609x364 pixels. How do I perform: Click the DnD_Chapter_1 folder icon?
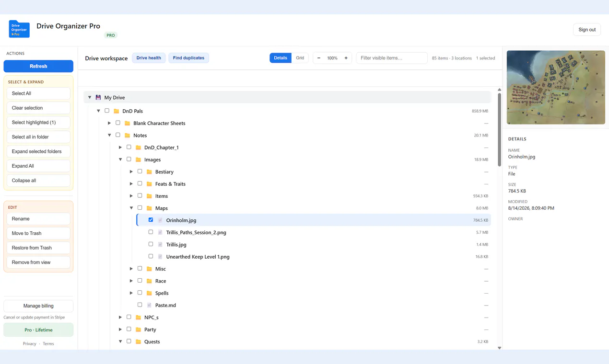(139, 148)
